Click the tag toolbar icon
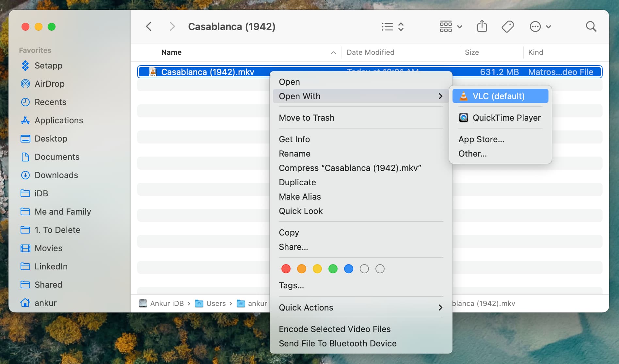 508,26
